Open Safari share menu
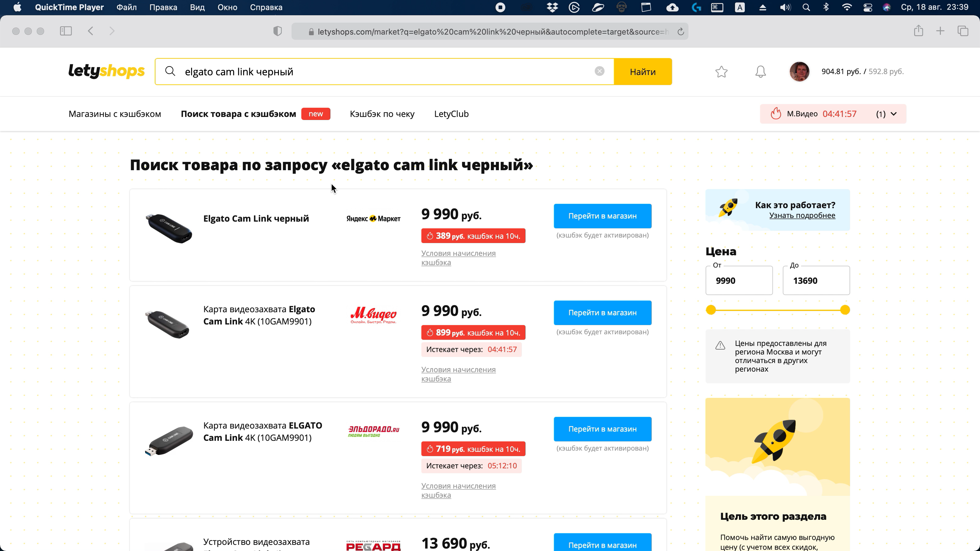The image size is (980, 551). coord(918,31)
